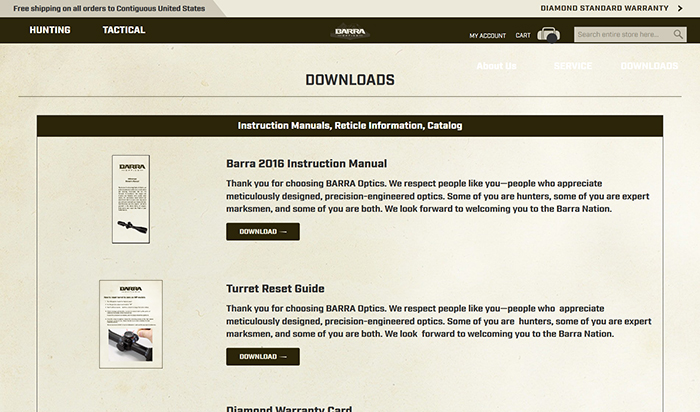
Task: Click the Cart text link
Action: tap(523, 35)
